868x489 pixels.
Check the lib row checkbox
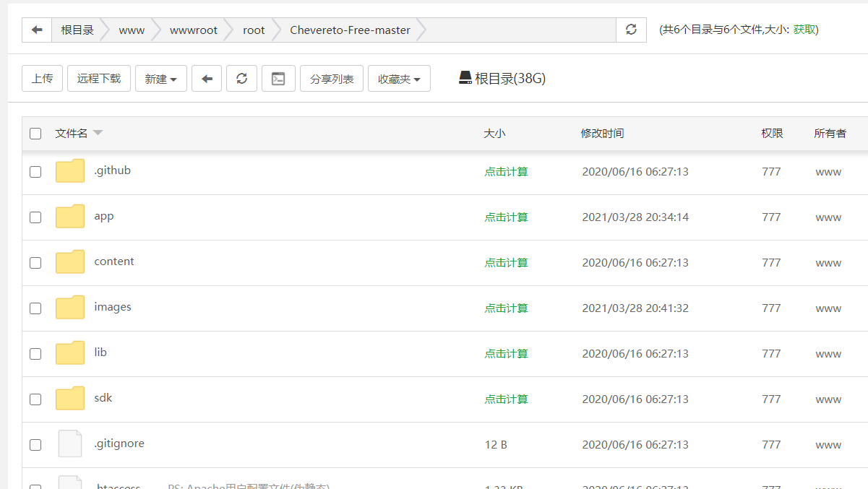tap(35, 354)
